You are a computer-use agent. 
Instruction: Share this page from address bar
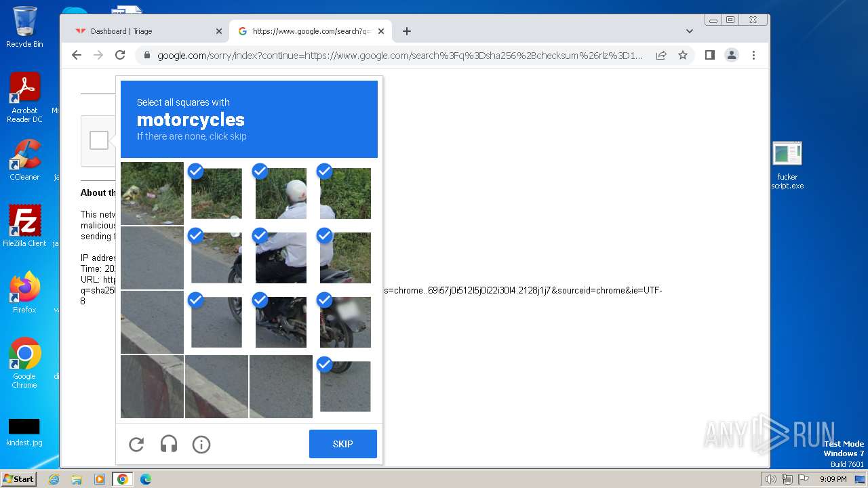click(x=661, y=56)
